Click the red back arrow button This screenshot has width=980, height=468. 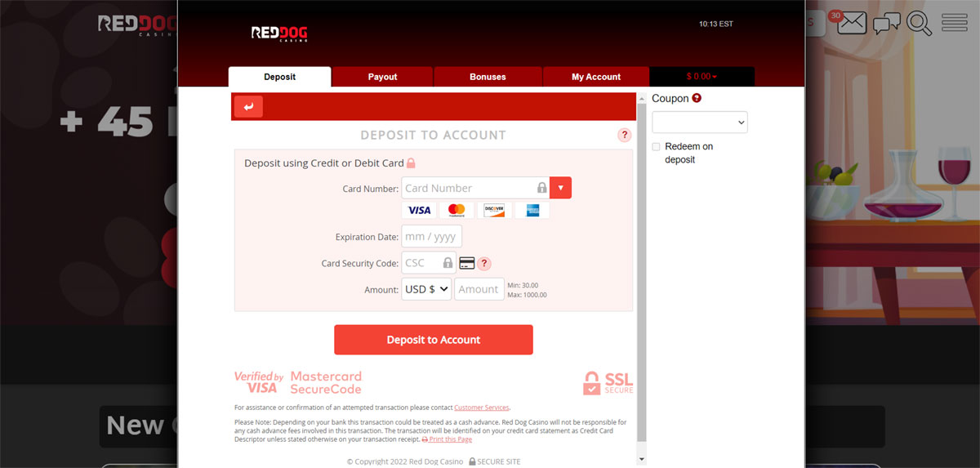(x=248, y=106)
